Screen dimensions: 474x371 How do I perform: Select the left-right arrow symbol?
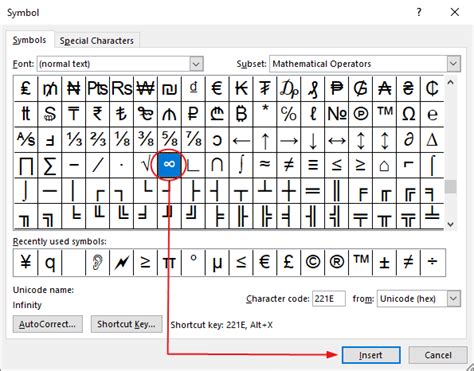pos(337,140)
